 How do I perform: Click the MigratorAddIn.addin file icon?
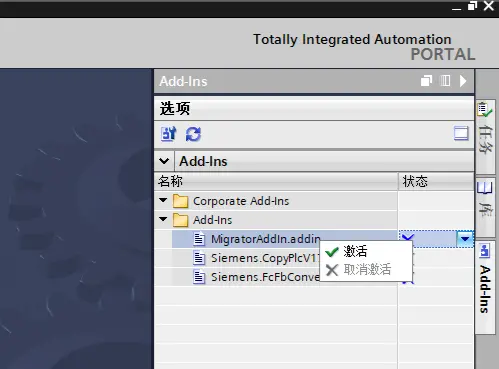199,239
